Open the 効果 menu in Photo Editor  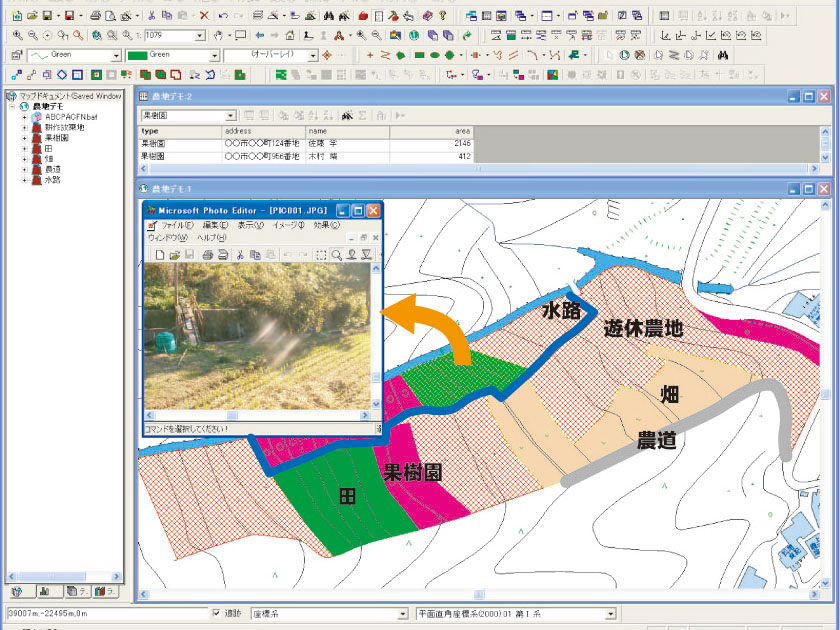pyautogui.click(x=326, y=226)
